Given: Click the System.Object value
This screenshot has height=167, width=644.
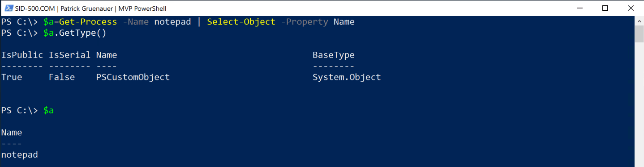Looking at the screenshot, I should pyautogui.click(x=347, y=77).
